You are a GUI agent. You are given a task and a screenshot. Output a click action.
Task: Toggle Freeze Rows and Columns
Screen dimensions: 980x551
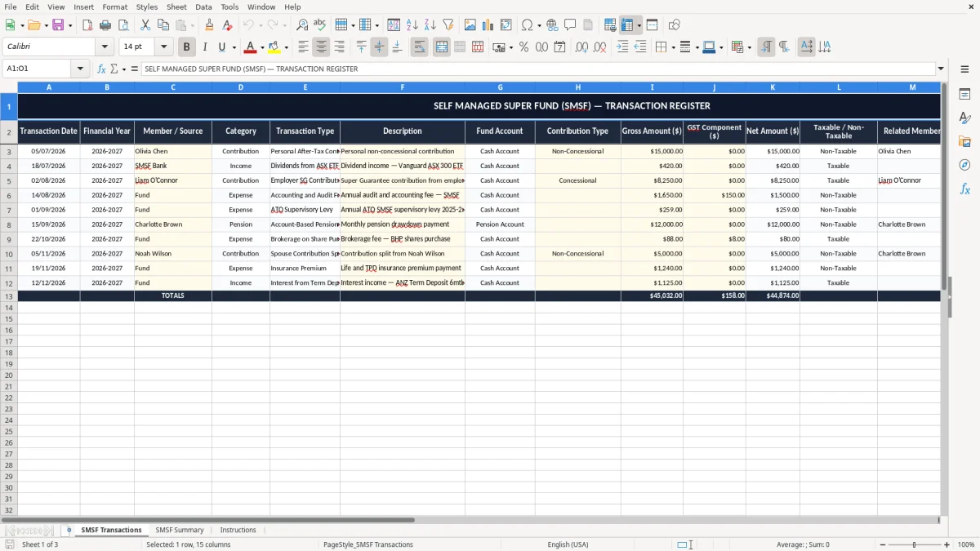click(627, 25)
